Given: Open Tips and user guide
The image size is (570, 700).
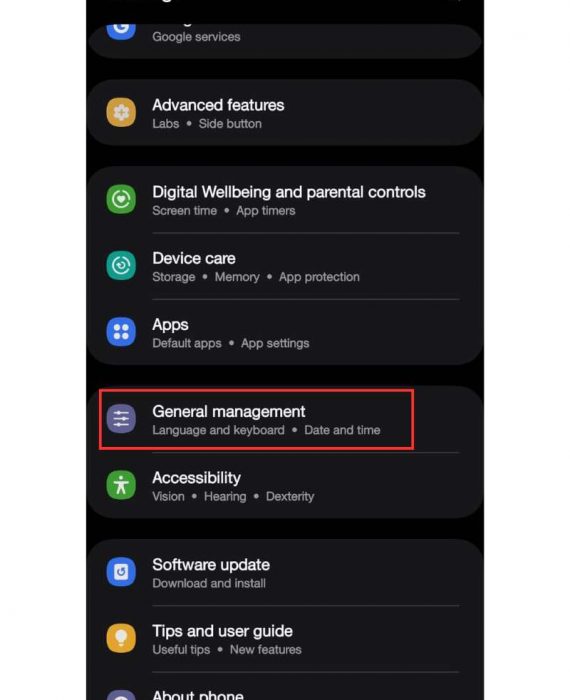Looking at the screenshot, I should pyautogui.click(x=285, y=638).
